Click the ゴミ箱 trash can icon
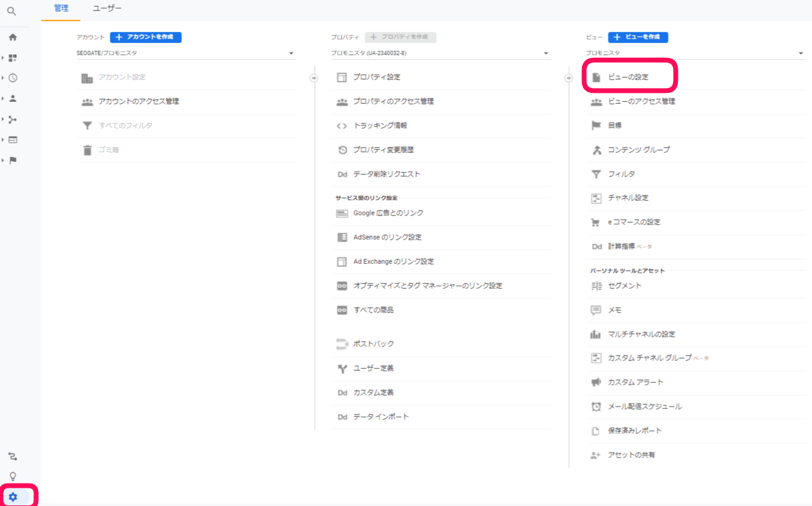This screenshot has width=812, height=506. (x=87, y=150)
